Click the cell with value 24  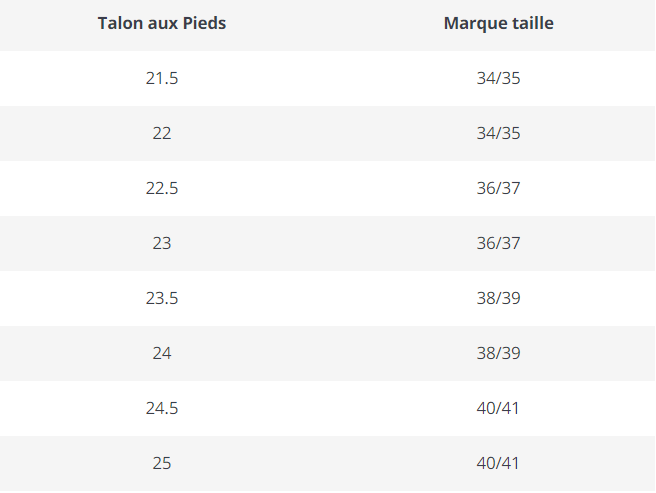point(162,353)
